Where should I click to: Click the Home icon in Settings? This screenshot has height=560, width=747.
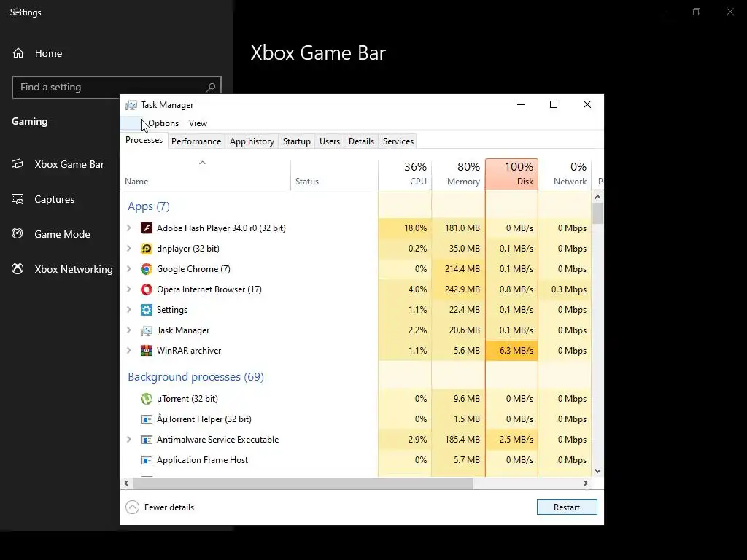tap(18, 52)
